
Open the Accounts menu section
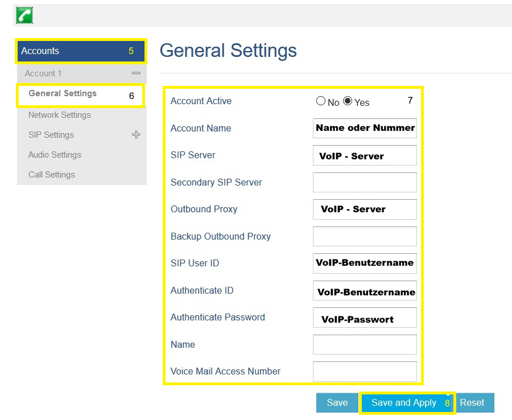[x=81, y=51]
